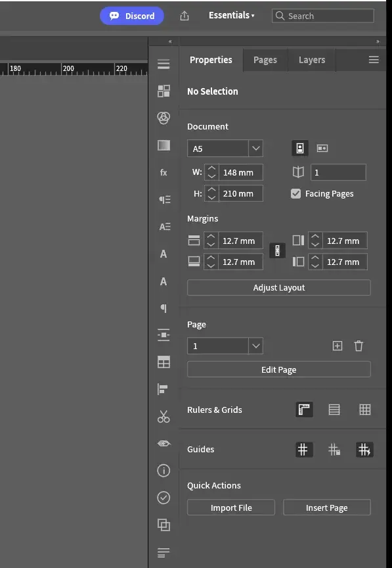Open the text lines icon at dock bottom

[x=163, y=552]
